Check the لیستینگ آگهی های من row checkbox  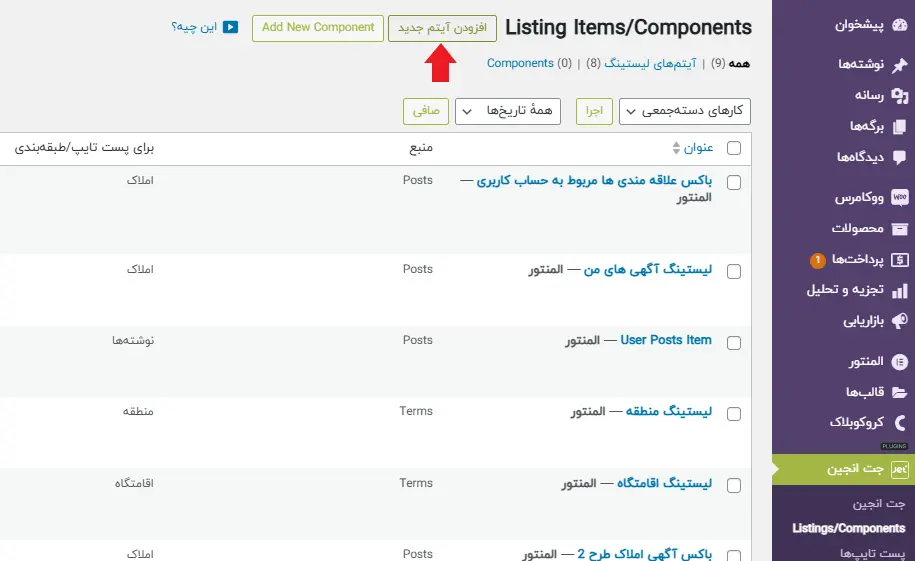[x=734, y=271]
